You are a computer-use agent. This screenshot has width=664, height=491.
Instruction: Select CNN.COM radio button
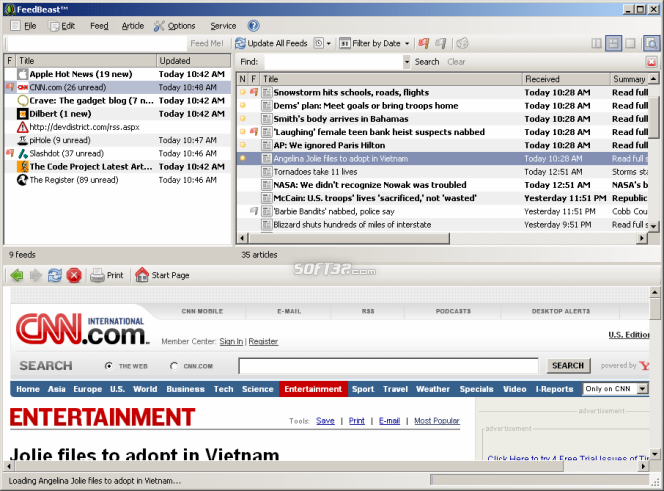click(174, 366)
